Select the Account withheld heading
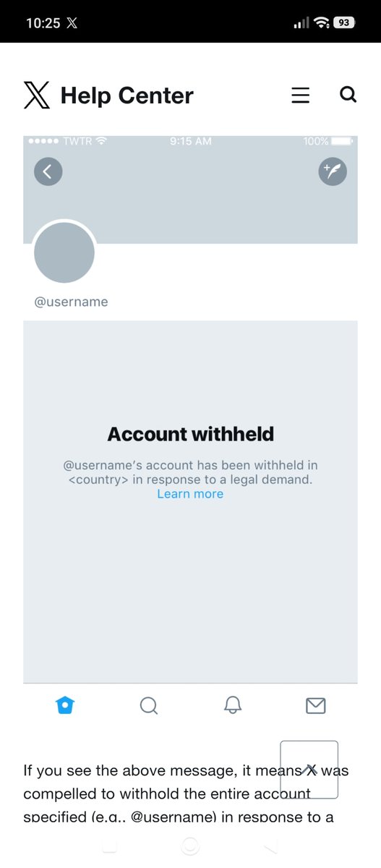This screenshot has height=868, width=381. [x=191, y=434]
